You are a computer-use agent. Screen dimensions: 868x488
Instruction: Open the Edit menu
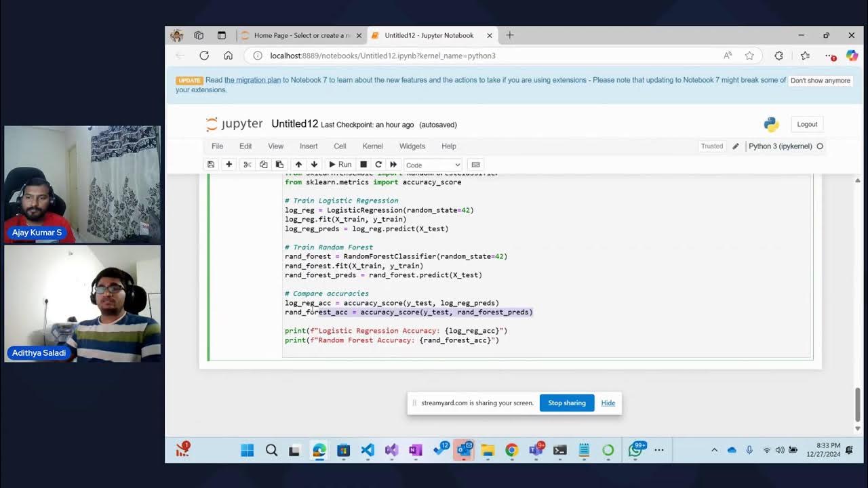[245, 146]
